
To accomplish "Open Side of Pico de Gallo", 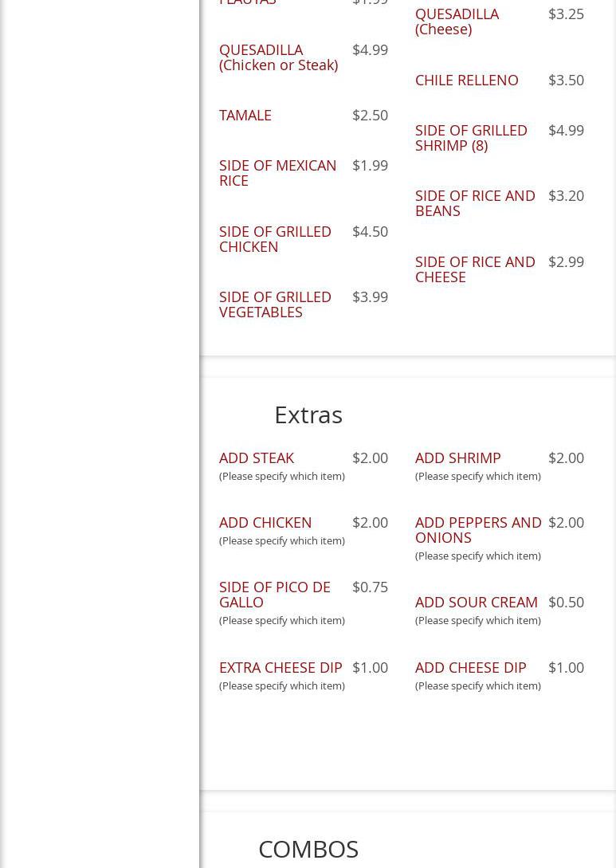I will [274, 594].
